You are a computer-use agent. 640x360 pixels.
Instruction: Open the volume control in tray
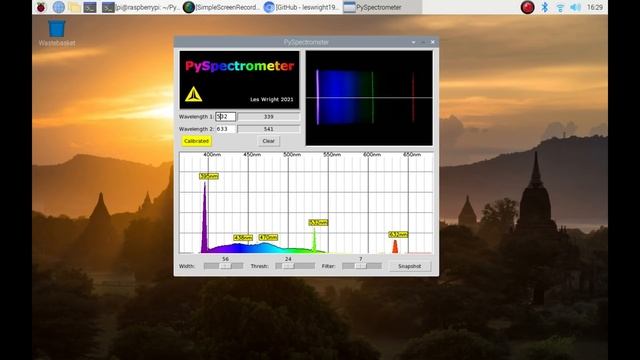pos(575,7)
